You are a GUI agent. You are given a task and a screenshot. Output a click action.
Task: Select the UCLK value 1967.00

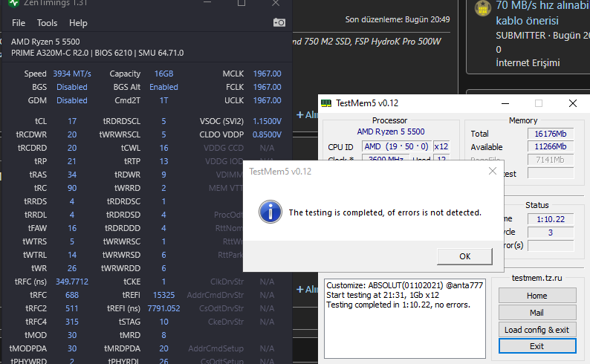267,100
